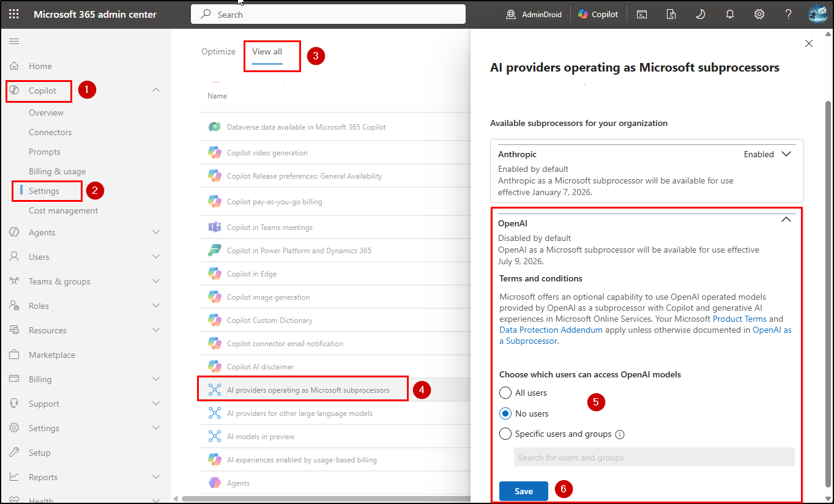This screenshot has height=504, width=834.
Task: Open the Product Terms link
Action: point(740,319)
